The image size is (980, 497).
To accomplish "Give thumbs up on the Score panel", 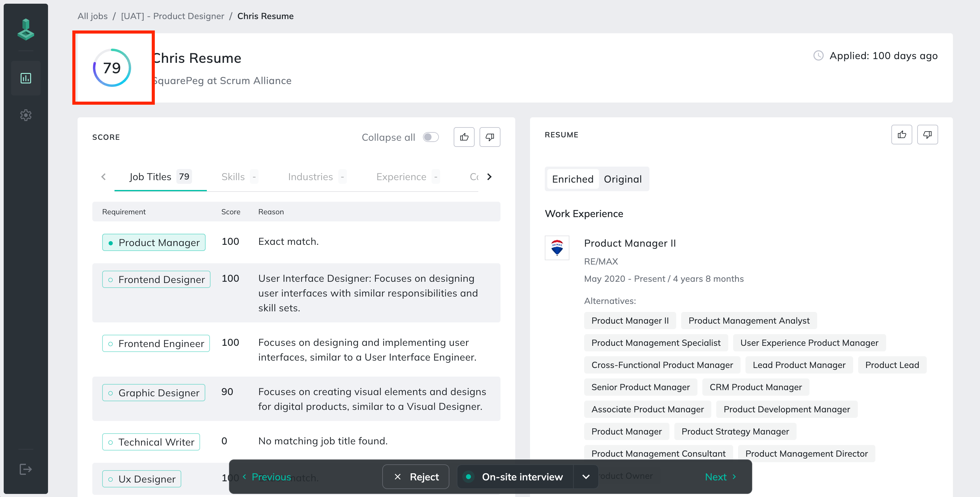I will point(464,137).
